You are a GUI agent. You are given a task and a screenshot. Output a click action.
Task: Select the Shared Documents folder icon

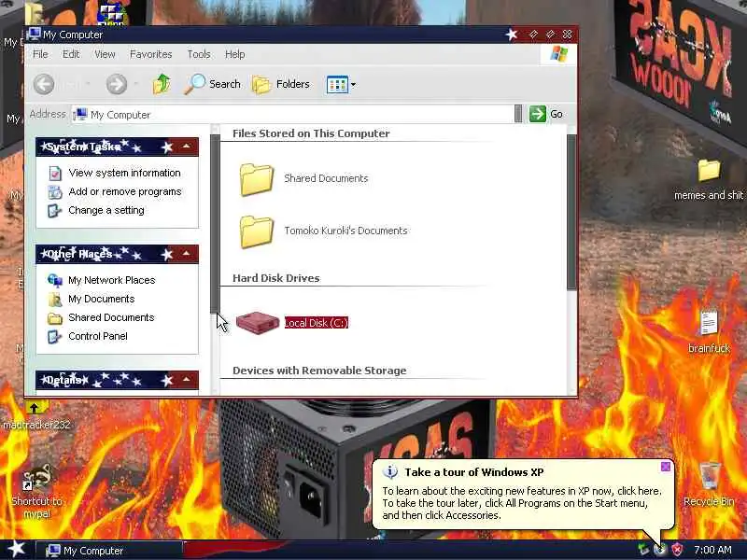pyautogui.click(x=256, y=179)
